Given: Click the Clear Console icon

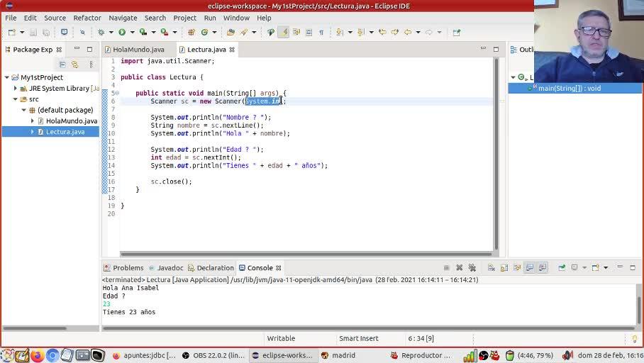Looking at the screenshot, I should (x=491, y=268).
